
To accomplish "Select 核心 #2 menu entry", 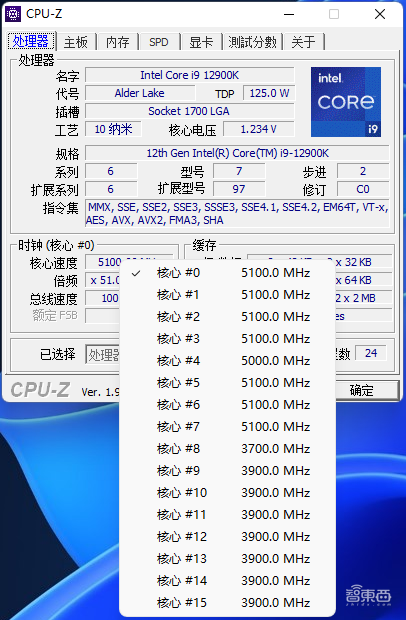I will 227,317.
